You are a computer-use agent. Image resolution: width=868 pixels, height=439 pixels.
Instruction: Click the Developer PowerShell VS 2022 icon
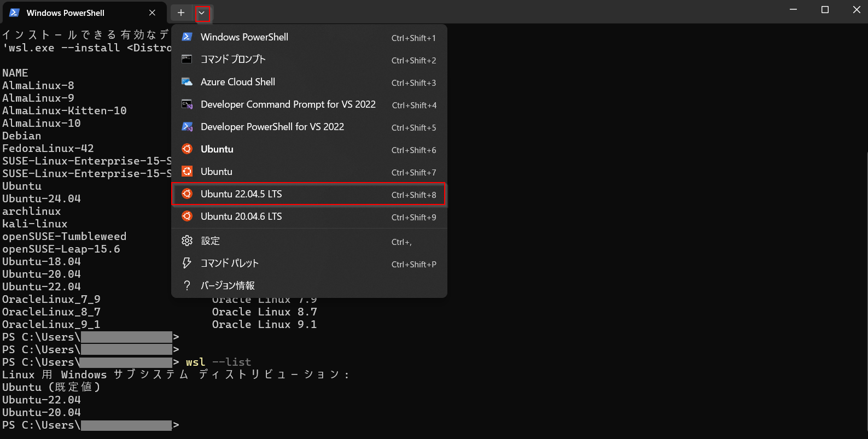(x=187, y=126)
